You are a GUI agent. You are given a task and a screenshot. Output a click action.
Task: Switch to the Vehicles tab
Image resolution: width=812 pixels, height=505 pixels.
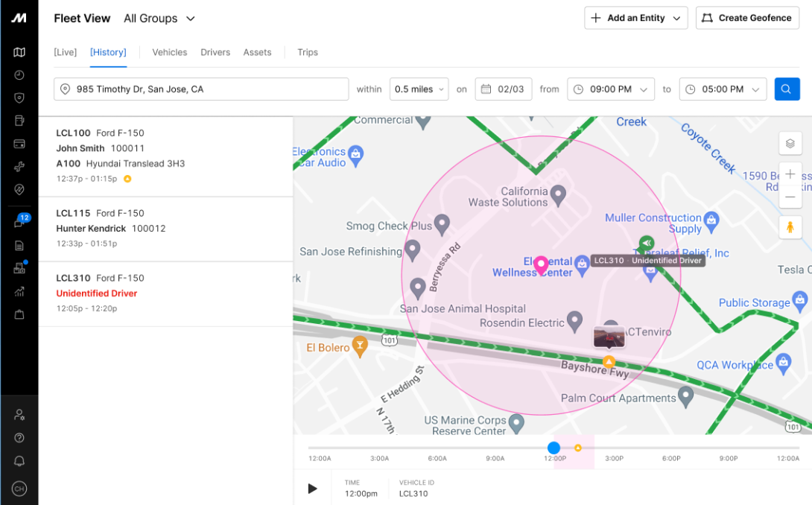[x=169, y=52]
